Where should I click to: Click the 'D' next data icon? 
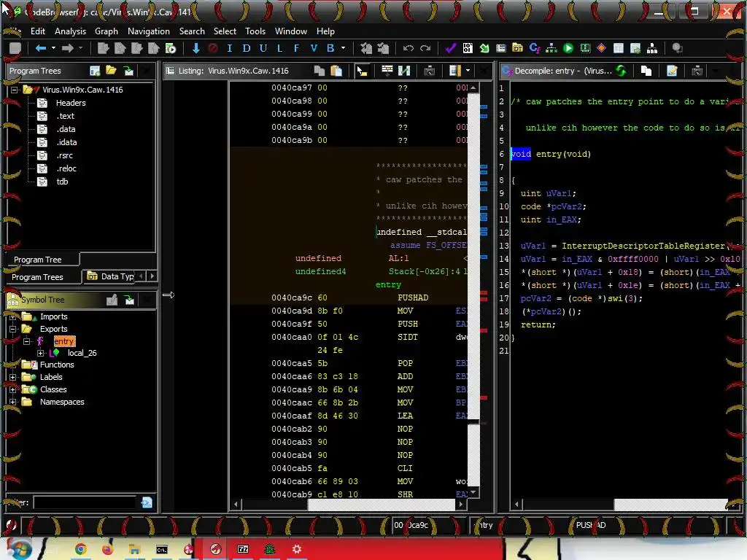[247, 48]
